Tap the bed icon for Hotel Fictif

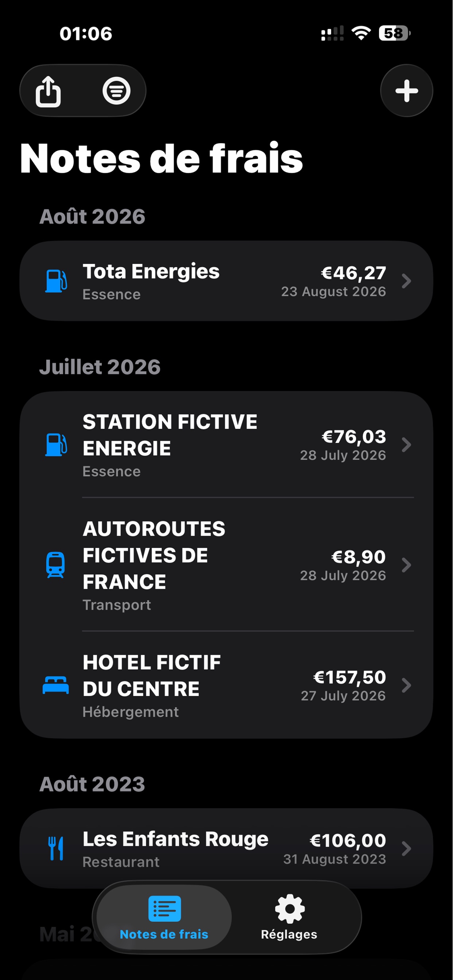(55, 685)
